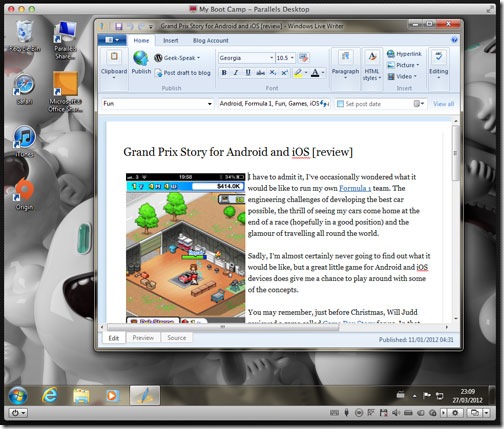504x429 pixels.
Task: Expand the font color arrow
Action: coord(323,73)
